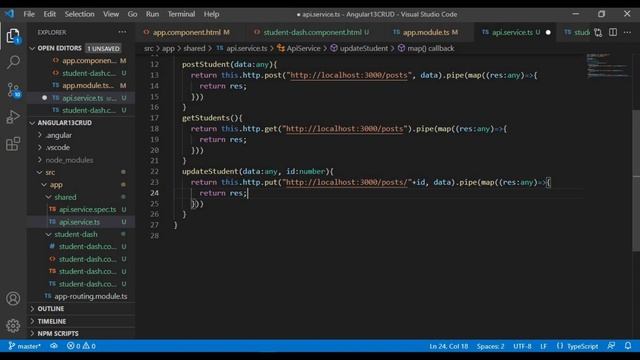The width and height of the screenshot is (640, 360).
Task: Open the Selection menu
Action: click(80, 14)
